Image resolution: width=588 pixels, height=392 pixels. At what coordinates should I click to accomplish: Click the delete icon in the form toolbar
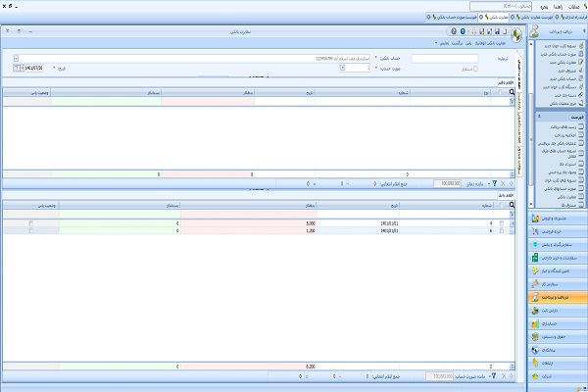pos(474,31)
